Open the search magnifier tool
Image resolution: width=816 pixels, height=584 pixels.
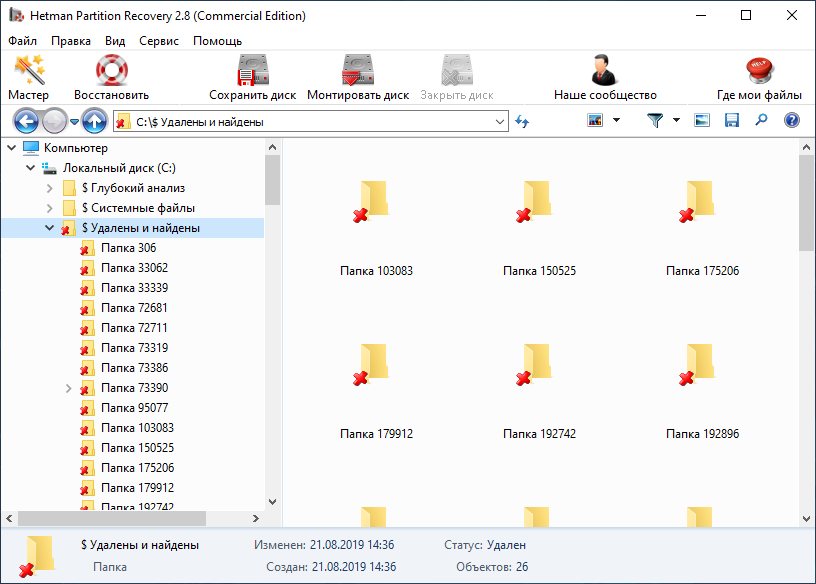coord(761,121)
